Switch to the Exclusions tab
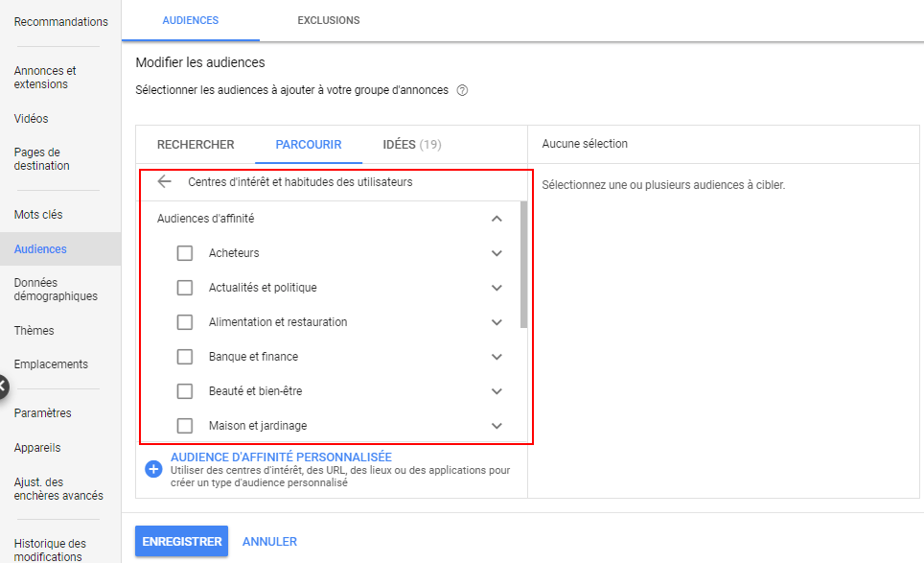The height and width of the screenshot is (563, 924). point(328,20)
